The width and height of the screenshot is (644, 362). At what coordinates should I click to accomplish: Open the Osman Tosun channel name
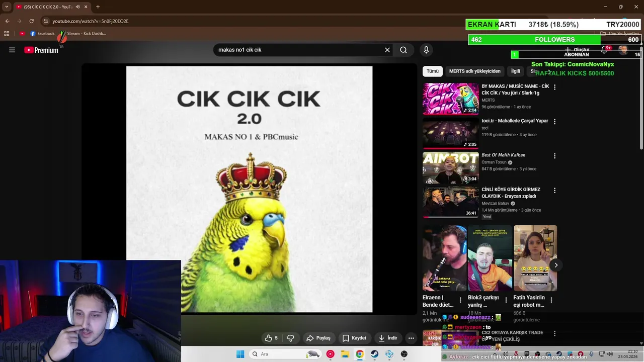[494, 162]
